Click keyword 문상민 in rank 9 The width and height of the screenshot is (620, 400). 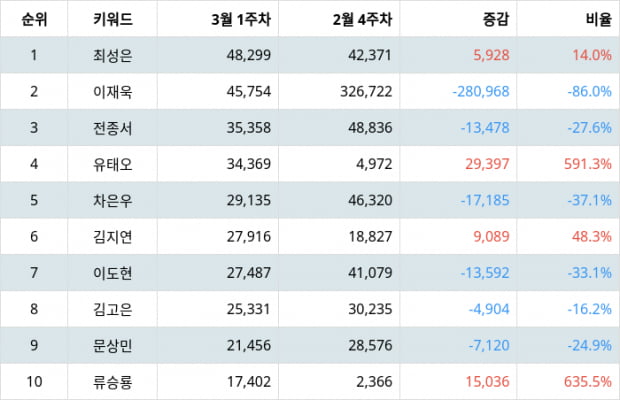113,345
